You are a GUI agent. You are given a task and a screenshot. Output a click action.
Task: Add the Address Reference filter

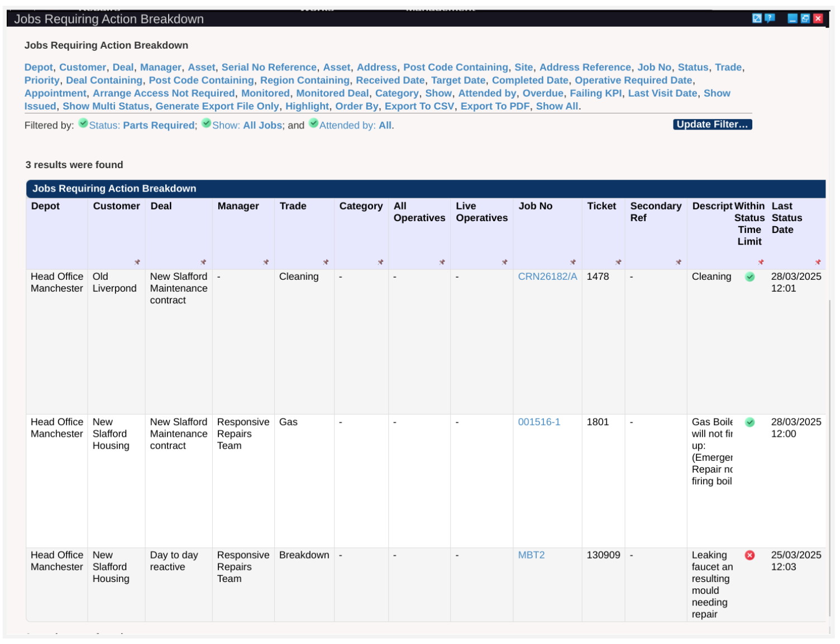pos(585,68)
